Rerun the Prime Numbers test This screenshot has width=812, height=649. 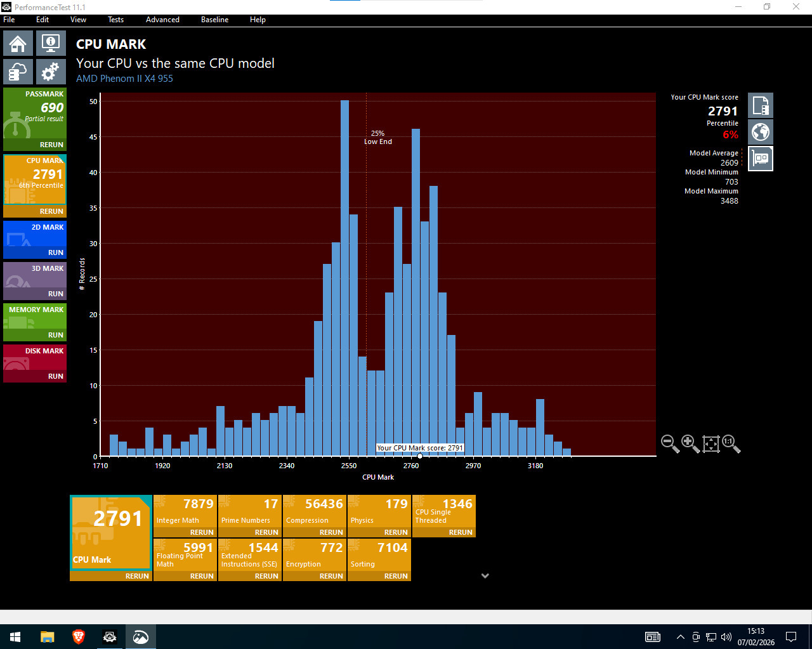point(266,532)
